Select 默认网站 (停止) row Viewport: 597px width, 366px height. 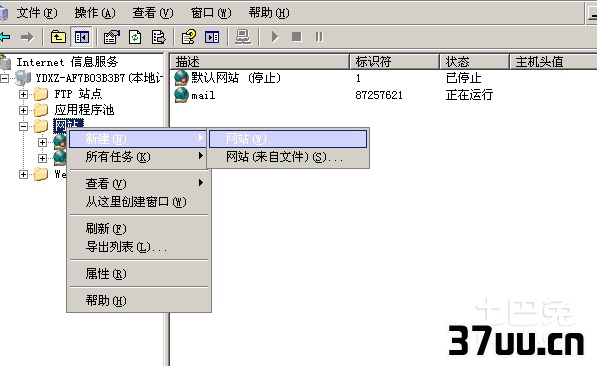coord(236,78)
